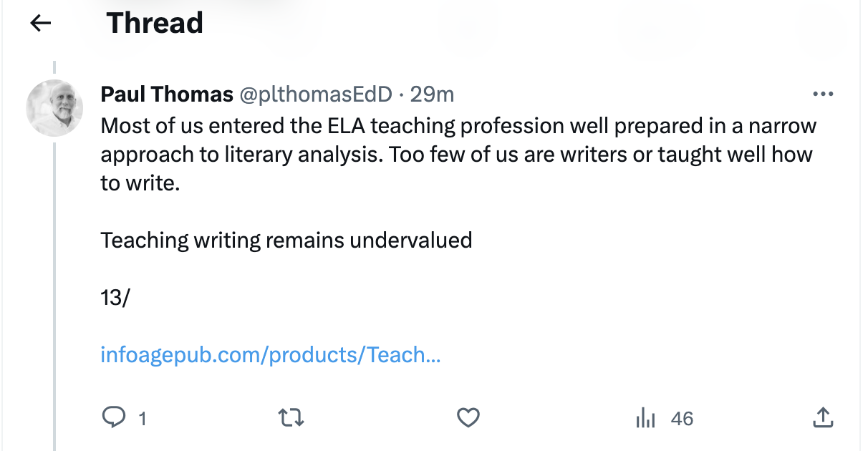
Task: Open view analytics bar chart icon
Action: tap(646, 417)
